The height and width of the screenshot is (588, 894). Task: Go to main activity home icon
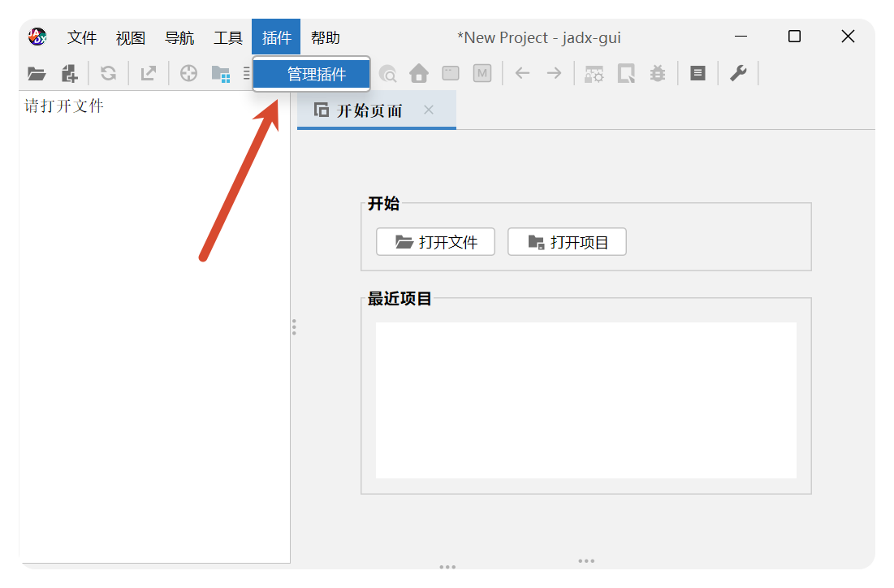pos(419,74)
